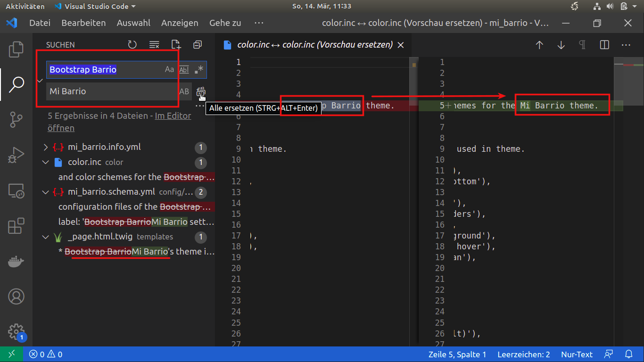Toggle search details ellipsis
644x362 pixels.
(x=200, y=107)
